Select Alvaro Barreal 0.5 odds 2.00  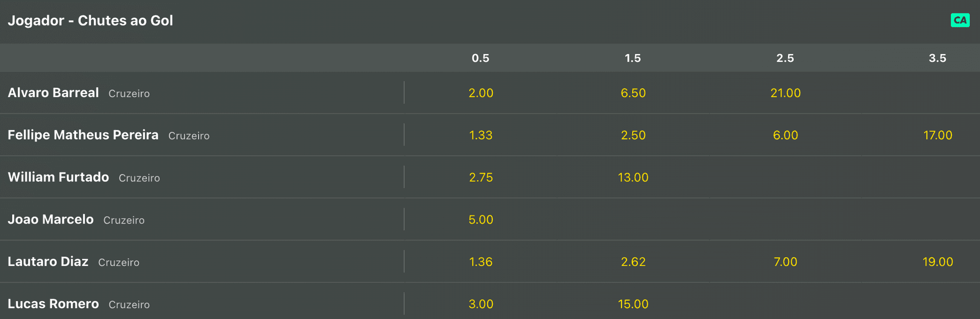pos(481,93)
